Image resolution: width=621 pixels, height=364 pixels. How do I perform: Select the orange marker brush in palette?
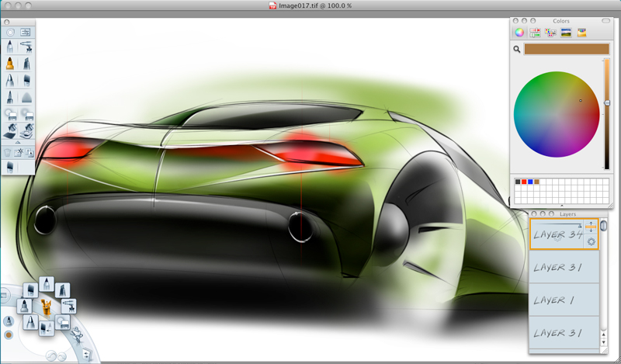tap(10, 64)
